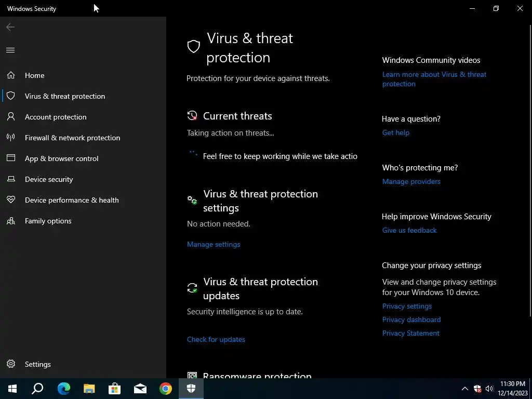Viewport: 532px width, 399px height.
Task: Click Get help link
Action: click(x=395, y=132)
